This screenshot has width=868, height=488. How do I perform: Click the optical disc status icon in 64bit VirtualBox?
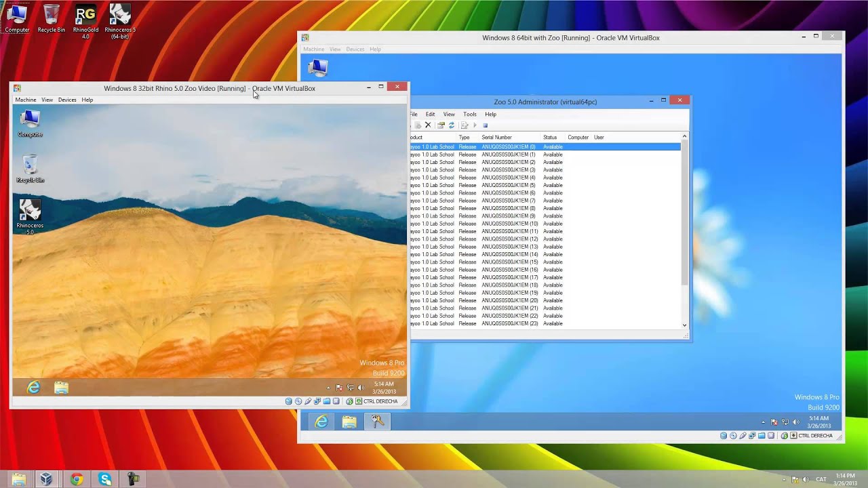733,435
